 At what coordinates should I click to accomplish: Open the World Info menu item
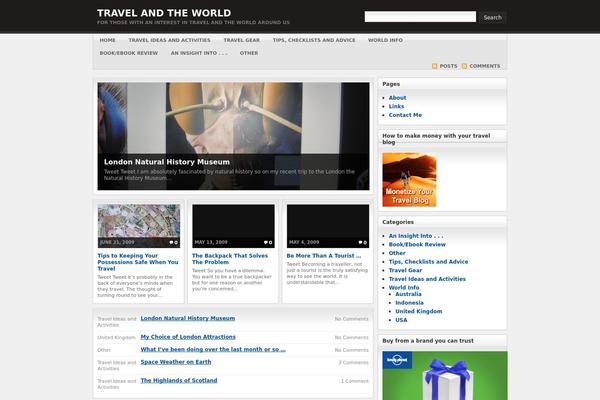point(385,40)
